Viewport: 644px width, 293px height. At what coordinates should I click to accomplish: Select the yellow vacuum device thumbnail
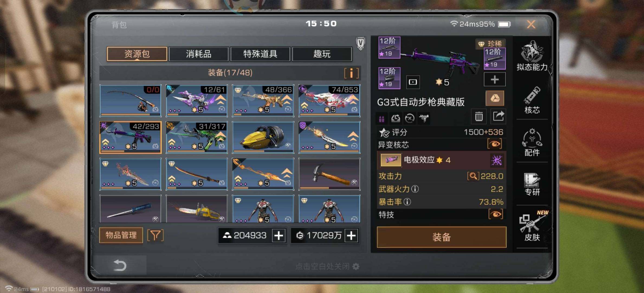click(x=263, y=137)
